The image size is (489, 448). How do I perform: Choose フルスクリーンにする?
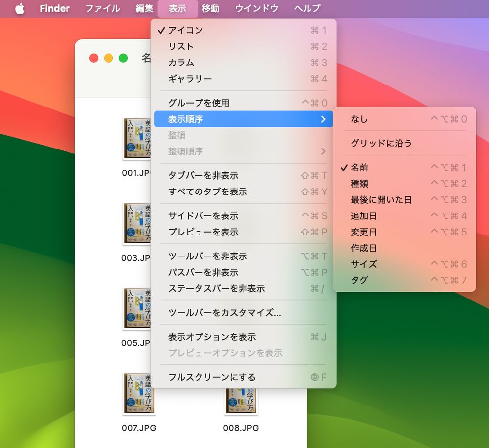point(244,377)
